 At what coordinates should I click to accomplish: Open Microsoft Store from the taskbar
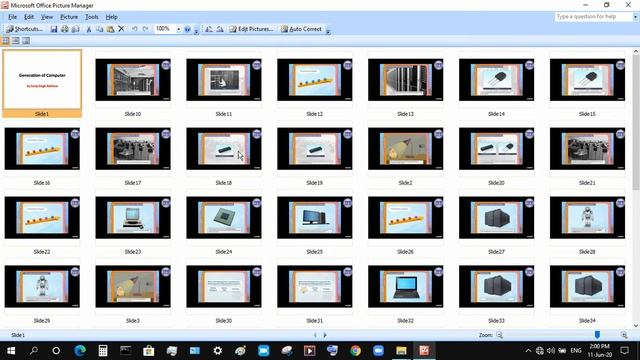click(149, 351)
